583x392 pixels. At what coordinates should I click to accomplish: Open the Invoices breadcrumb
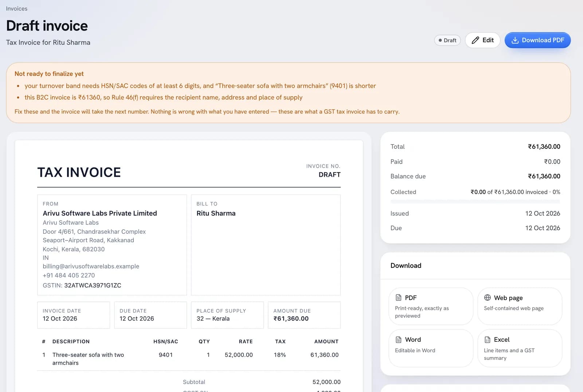[17, 8]
